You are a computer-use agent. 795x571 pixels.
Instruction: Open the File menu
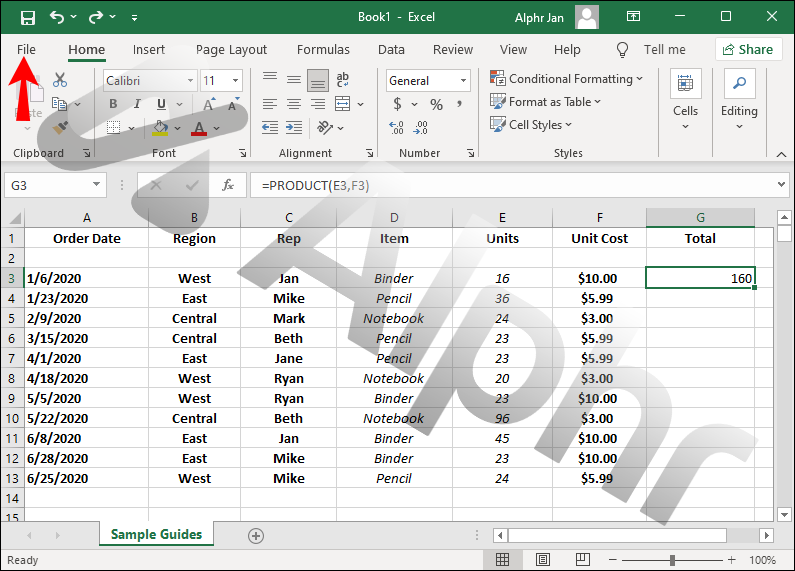26,50
